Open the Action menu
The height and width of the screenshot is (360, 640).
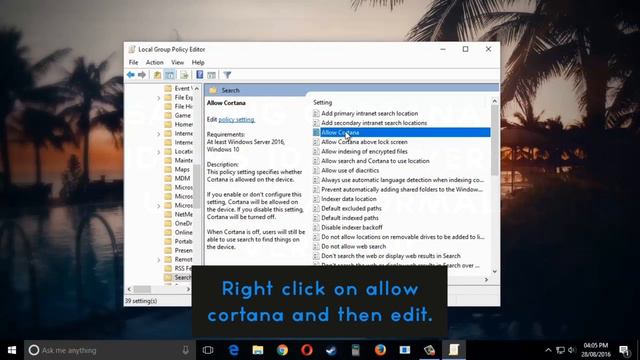[x=155, y=62]
